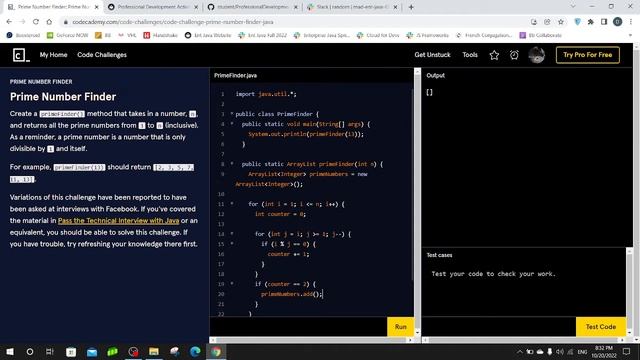The image size is (640, 360).
Task: Click the Try Pro For Free button
Action: click(587, 55)
